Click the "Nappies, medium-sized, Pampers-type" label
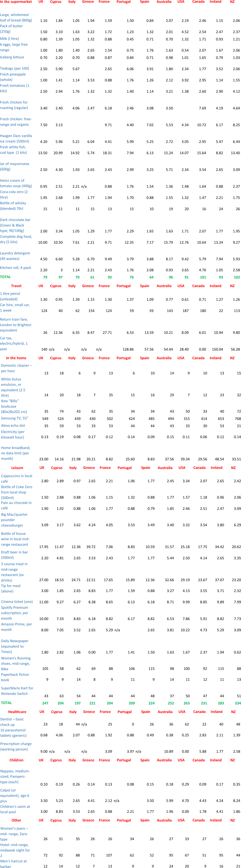This screenshot has width=241, height=868. click(15, 776)
